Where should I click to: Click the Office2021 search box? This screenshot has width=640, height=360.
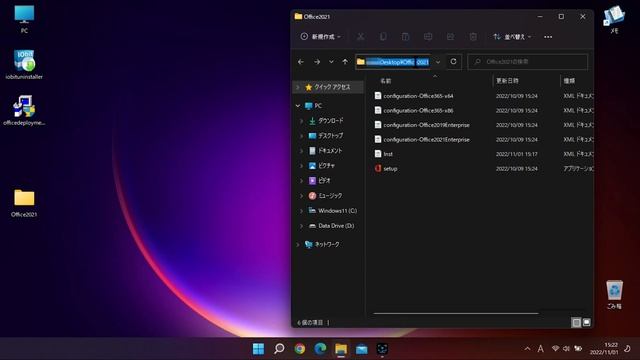click(x=527, y=62)
